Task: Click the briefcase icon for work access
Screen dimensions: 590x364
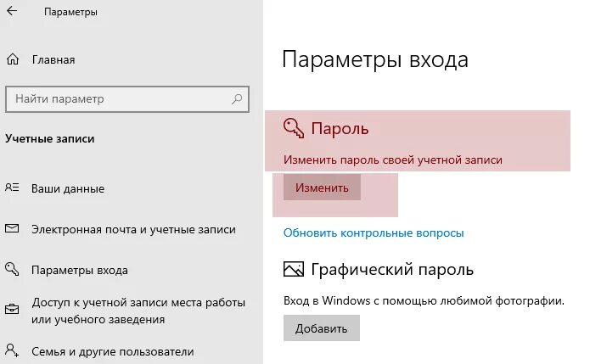Action: (x=12, y=310)
